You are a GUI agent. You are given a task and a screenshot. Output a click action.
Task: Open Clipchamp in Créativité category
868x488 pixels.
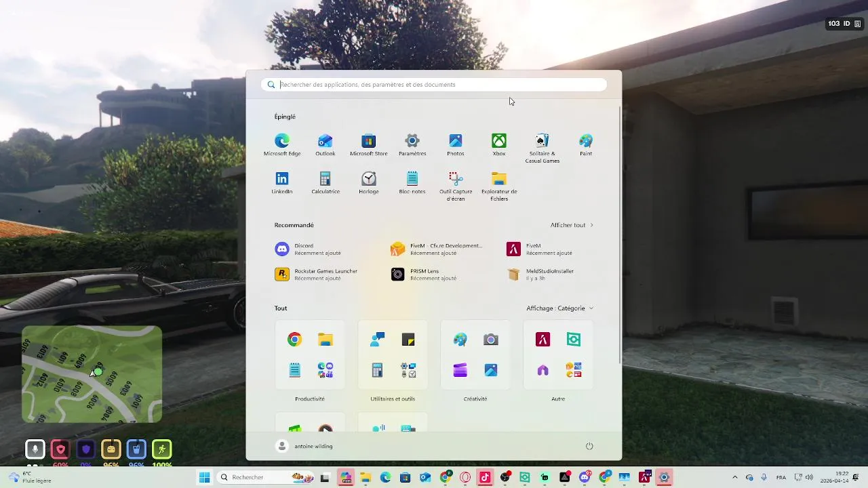(x=460, y=370)
